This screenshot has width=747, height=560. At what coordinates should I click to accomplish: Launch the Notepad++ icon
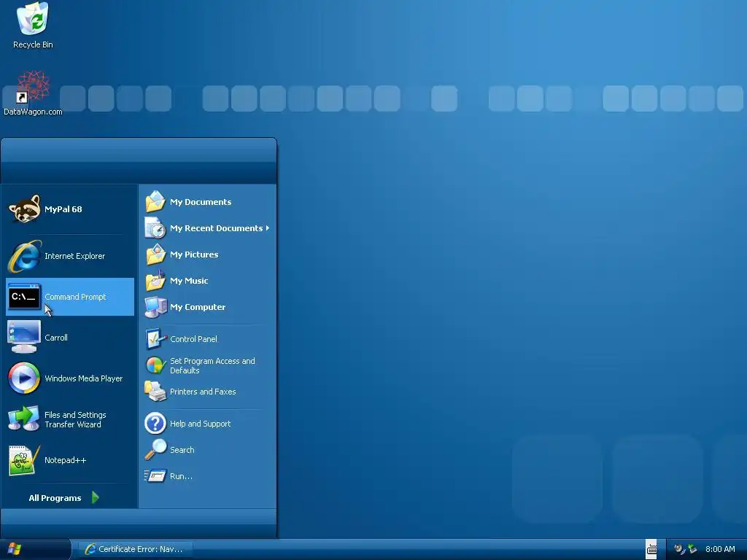[24, 460]
